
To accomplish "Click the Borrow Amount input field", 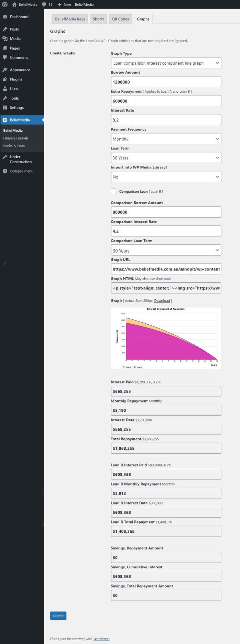I will click(x=166, y=82).
